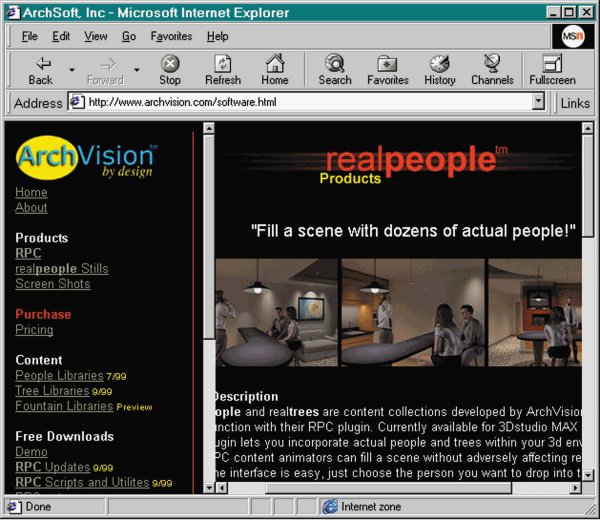Open the Favorites toolbar pane
The height and width of the screenshot is (520, 600).
(x=388, y=70)
